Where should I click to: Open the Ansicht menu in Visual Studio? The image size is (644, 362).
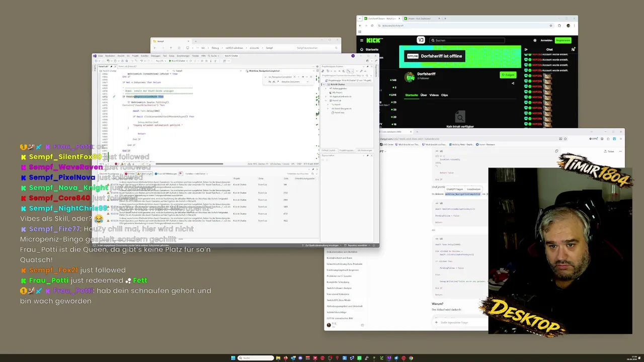point(121,56)
